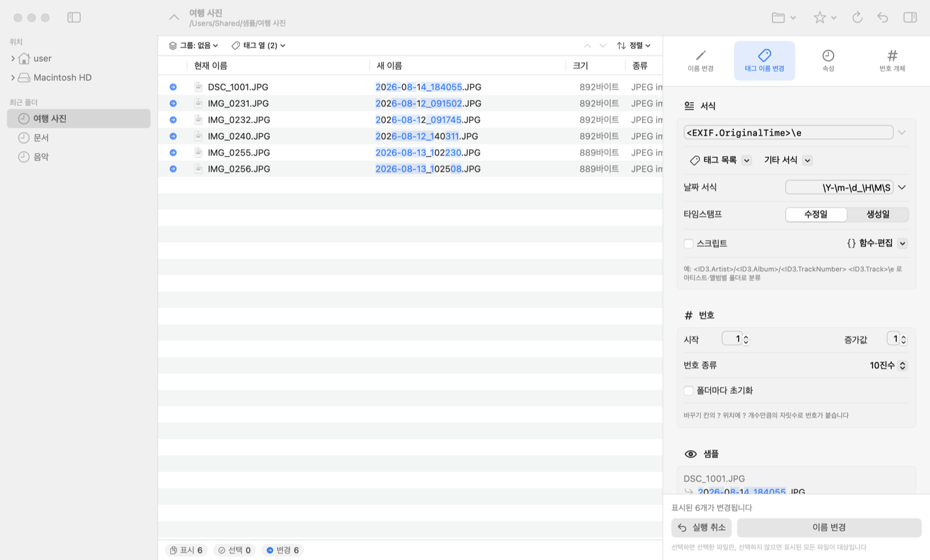
Task: Jump to the next item with the down arrow
Action: click(603, 45)
